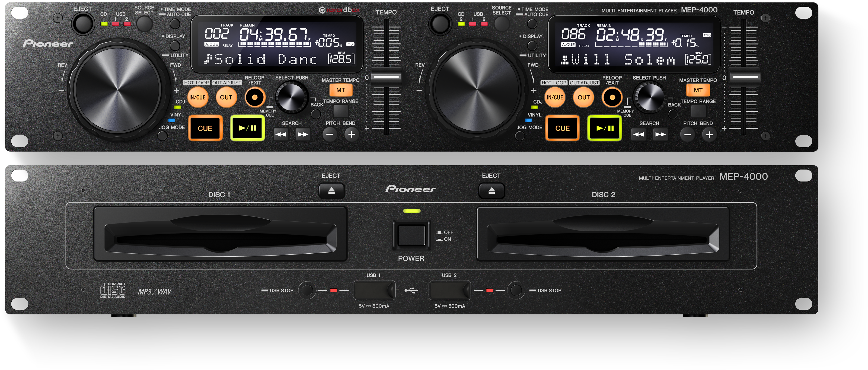
Task: Click right deck rewind search button
Action: point(638,135)
